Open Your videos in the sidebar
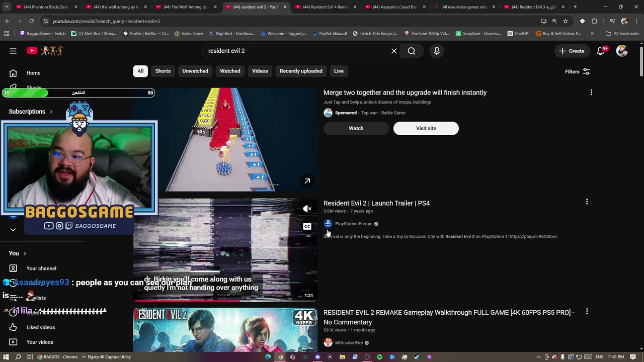 coord(40,342)
